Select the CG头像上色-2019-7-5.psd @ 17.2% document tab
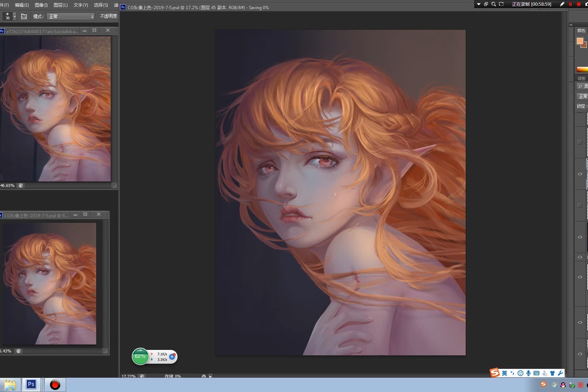588x392 pixels. [x=198, y=7]
